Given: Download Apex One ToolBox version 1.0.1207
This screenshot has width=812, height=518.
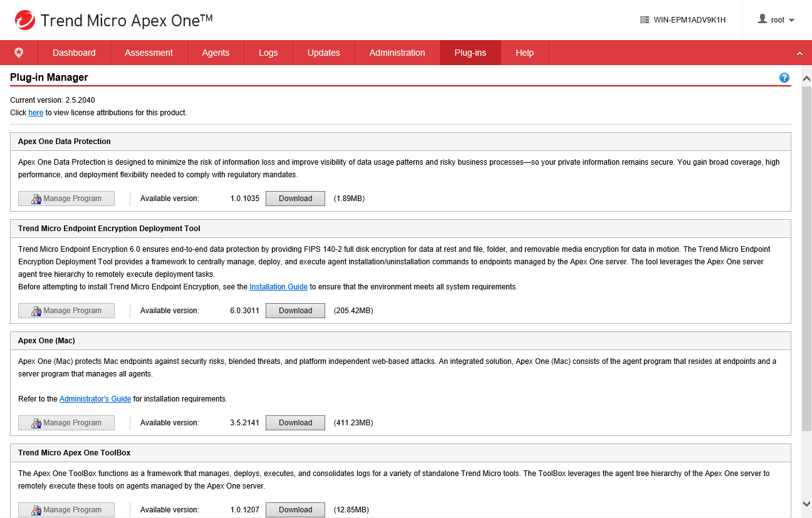Looking at the screenshot, I should pyautogui.click(x=296, y=510).
